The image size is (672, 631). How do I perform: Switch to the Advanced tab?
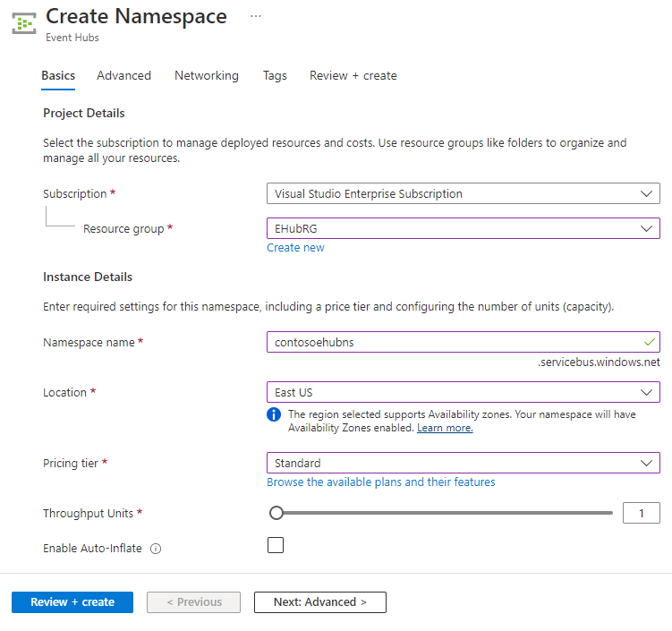pos(123,76)
